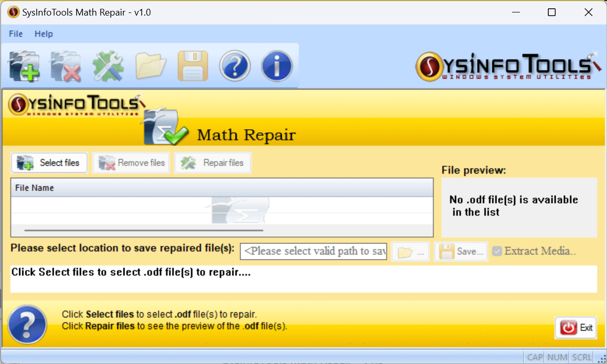This screenshot has height=364, width=607.
Task: Click the Exit button
Action: (x=576, y=328)
